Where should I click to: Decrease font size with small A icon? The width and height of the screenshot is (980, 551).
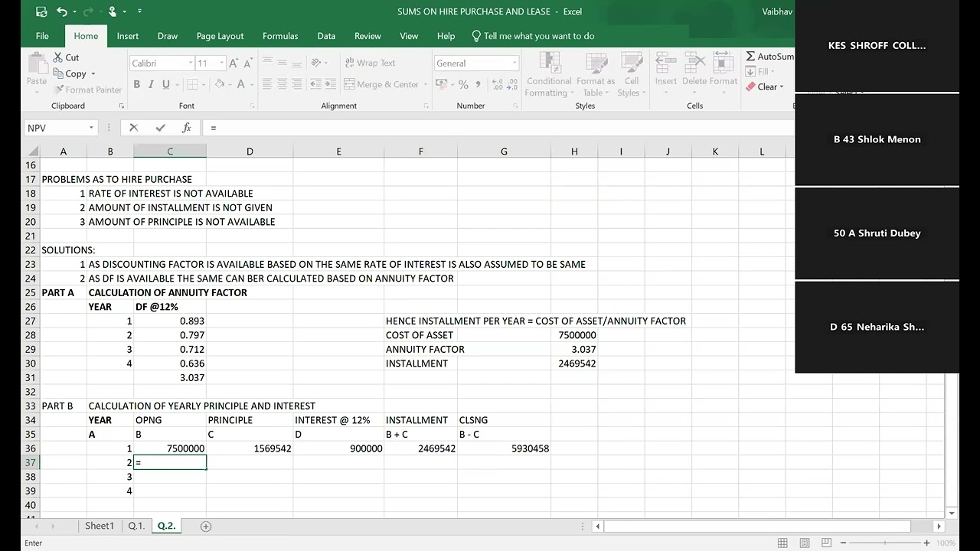[250, 63]
